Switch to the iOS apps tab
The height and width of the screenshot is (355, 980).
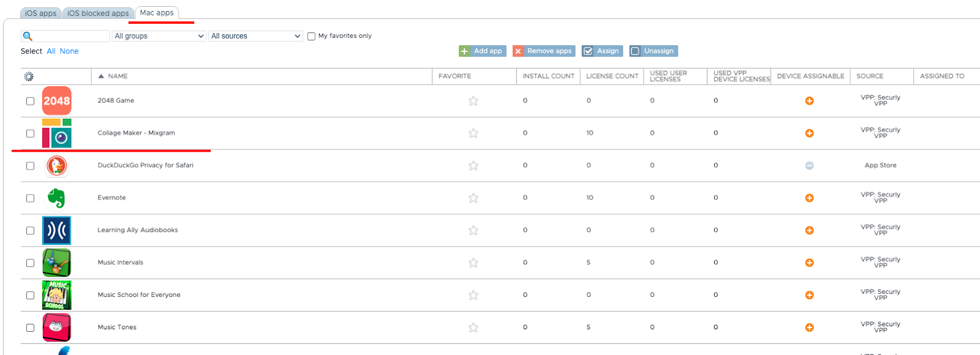click(40, 13)
